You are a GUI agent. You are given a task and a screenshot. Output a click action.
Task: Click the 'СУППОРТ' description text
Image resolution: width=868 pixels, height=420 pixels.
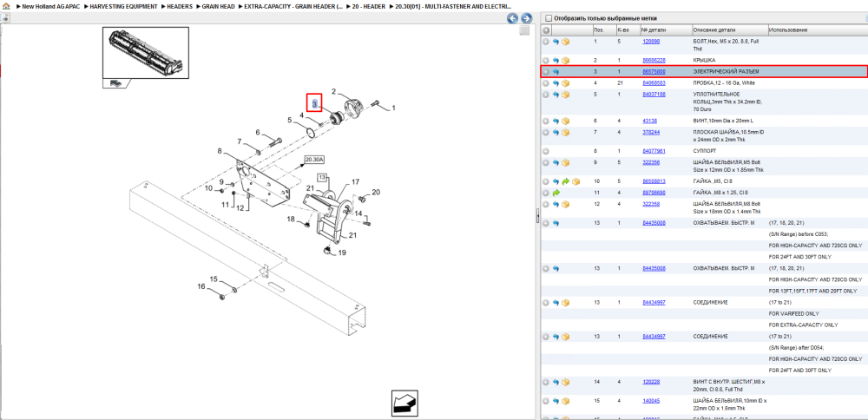coord(705,151)
